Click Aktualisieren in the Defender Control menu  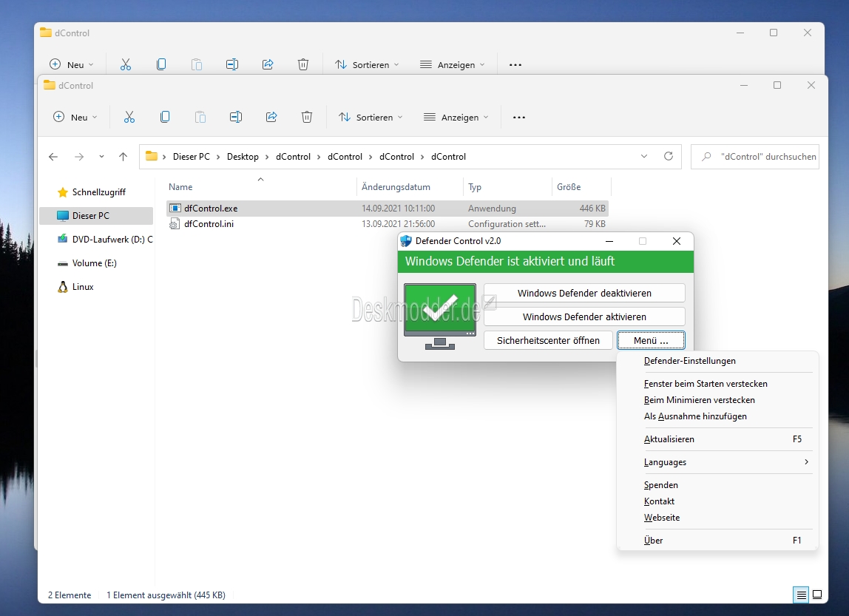(x=717, y=439)
